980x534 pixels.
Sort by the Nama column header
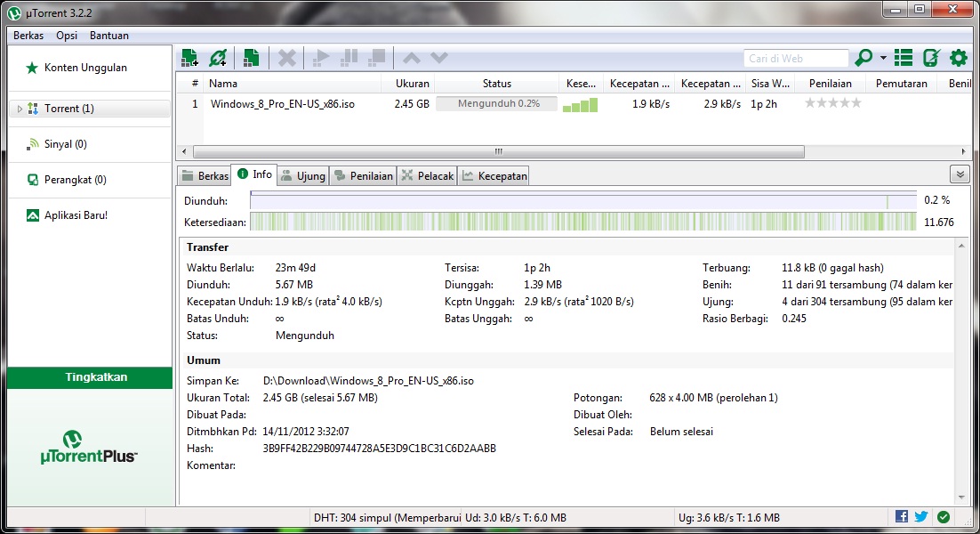point(292,84)
